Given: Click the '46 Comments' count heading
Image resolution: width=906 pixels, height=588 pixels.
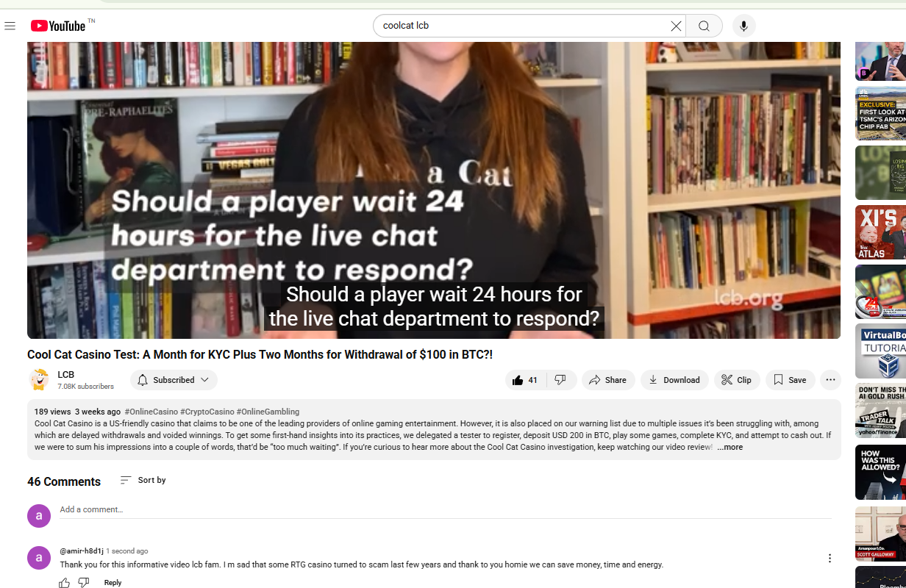Looking at the screenshot, I should point(64,481).
